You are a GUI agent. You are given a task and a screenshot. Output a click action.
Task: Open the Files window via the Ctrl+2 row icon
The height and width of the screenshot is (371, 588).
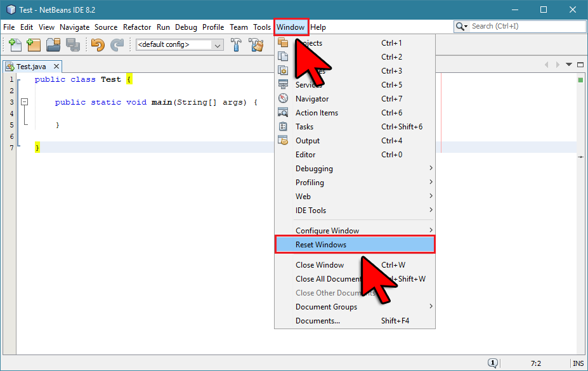(x=283, y=56)
